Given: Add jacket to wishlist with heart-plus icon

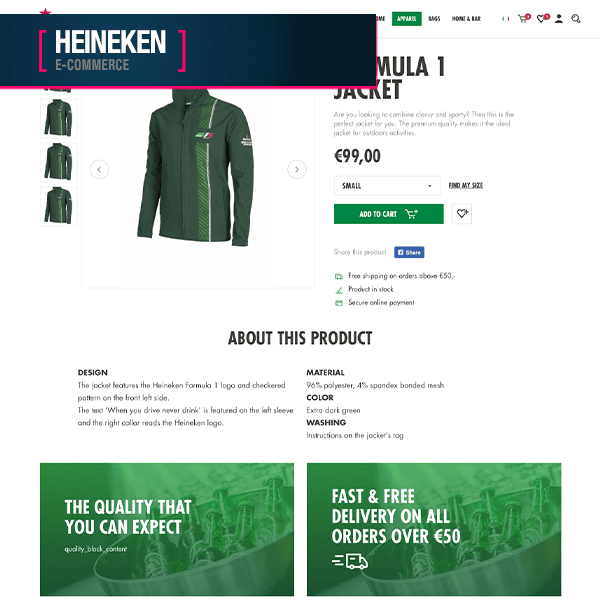Looking at the screenshot, I should tap(462, 214).
